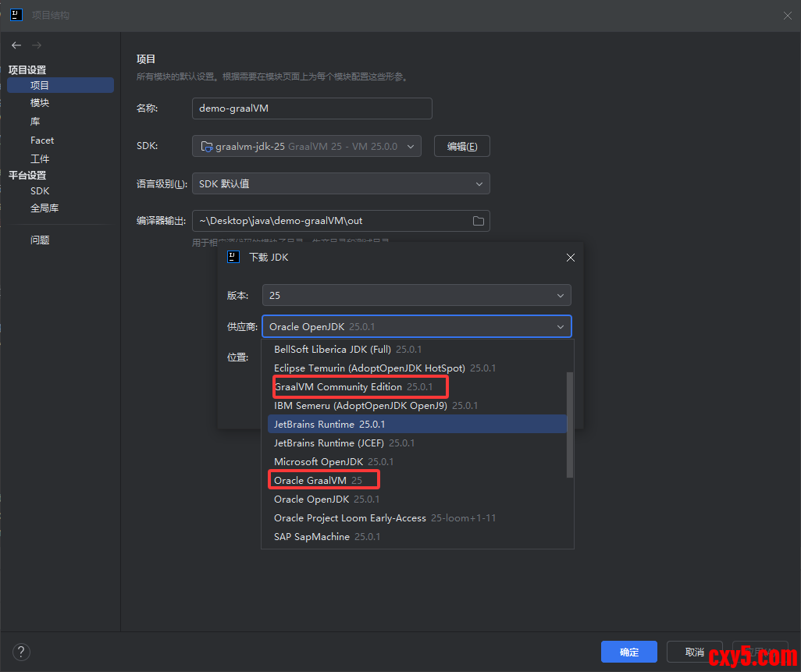Click the 名称 field with demo-graalVM
801x672 pixels.
[311, 108]
